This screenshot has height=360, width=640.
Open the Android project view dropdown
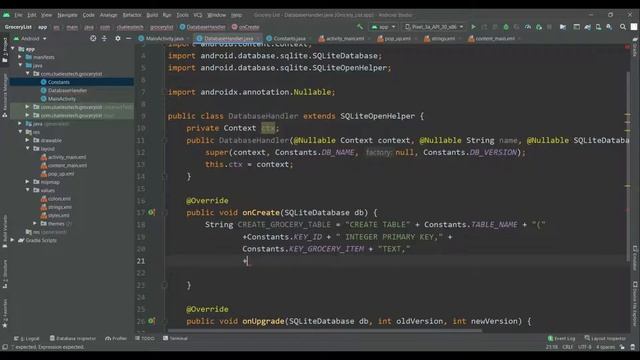click(x=30, y=38)
